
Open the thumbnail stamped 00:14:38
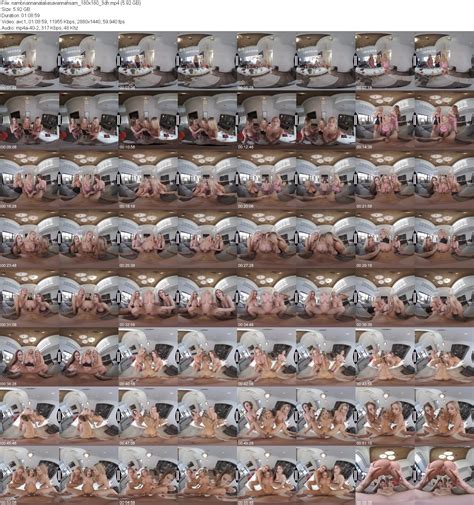415,120
